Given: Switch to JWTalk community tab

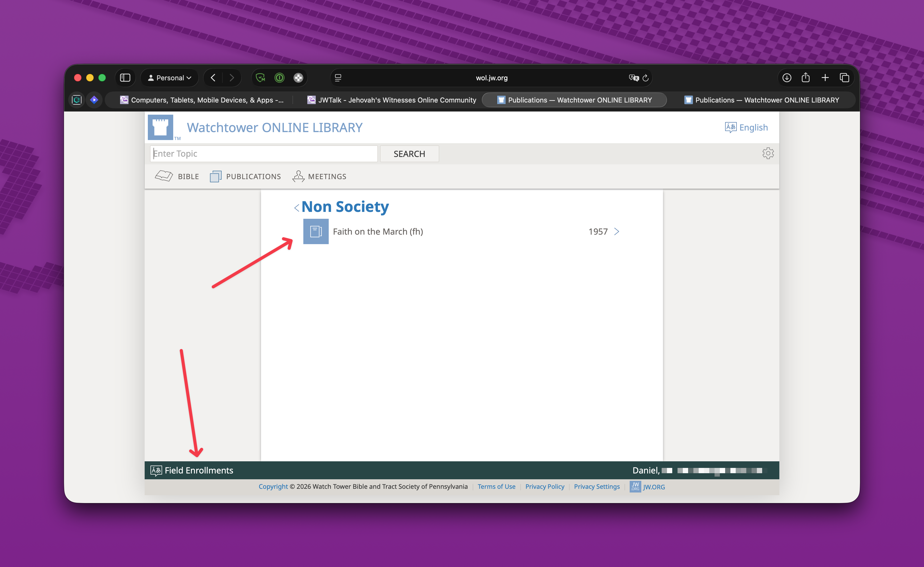Looking at the screenshot, I should [x=392, y=100].
